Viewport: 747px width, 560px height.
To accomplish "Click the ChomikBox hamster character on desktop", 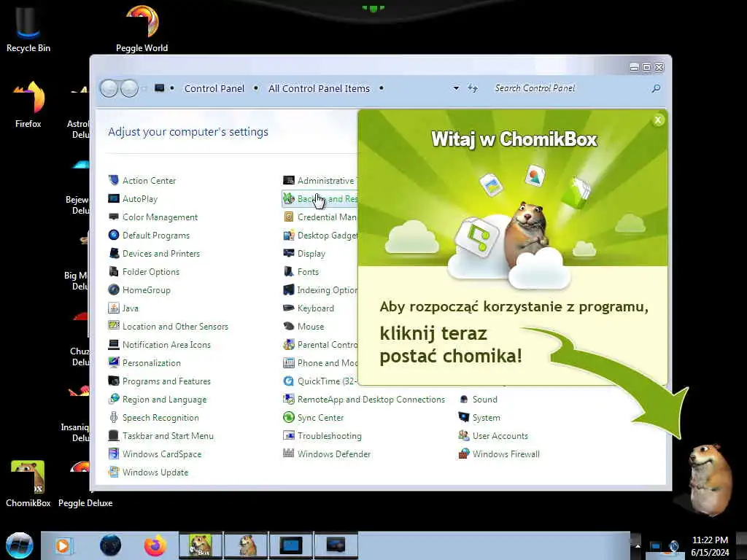I will pos(709,479).
